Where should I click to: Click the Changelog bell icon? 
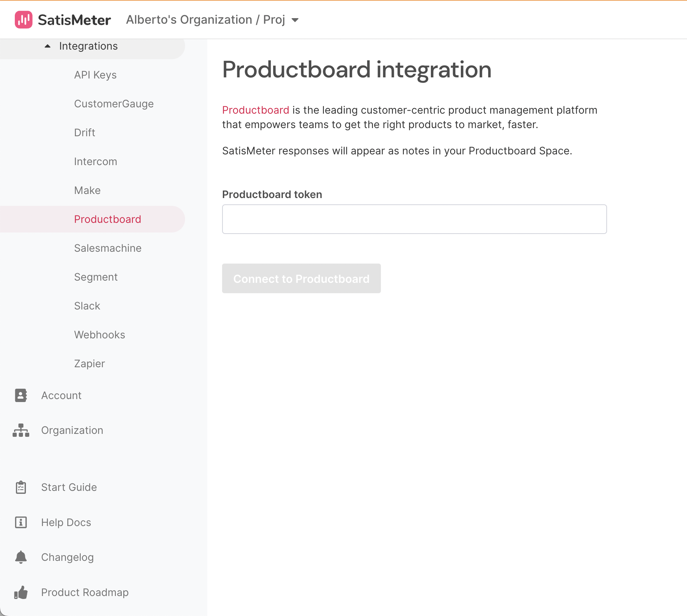[21, 557]
